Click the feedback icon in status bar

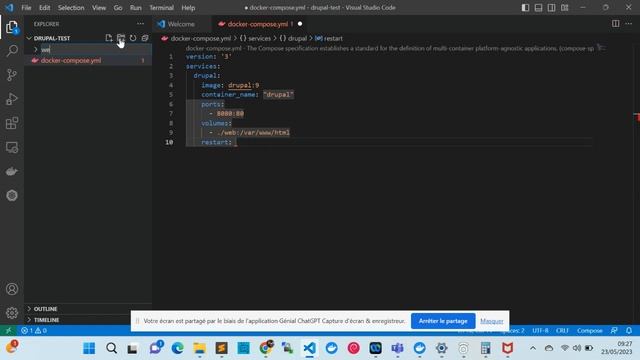point(614,331)
